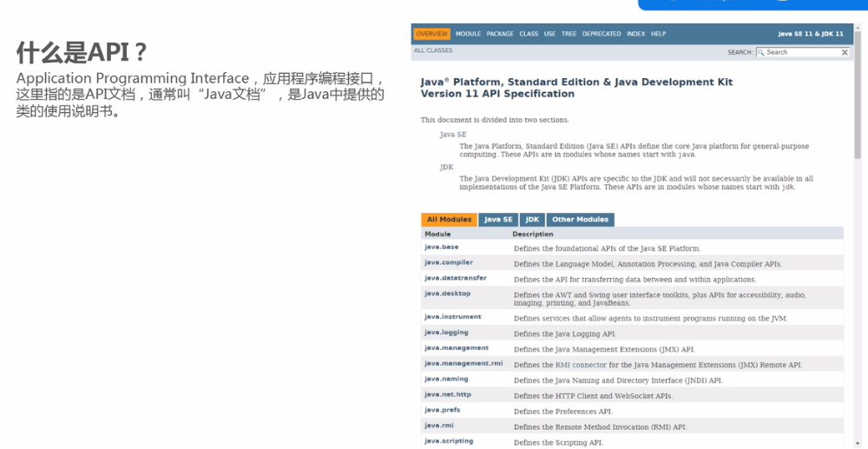The image size is (868, 449).
Task: Click the ALL CLASSES link
Action: point(433,50)
